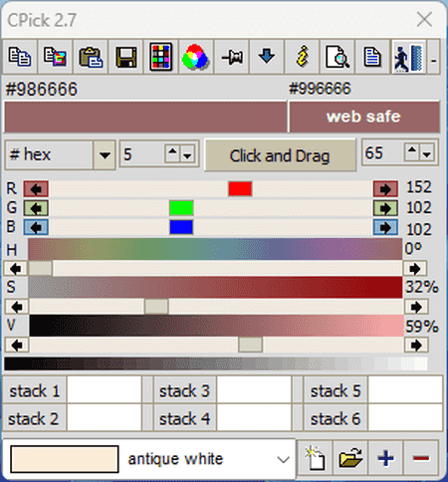Click the value left arrow
448x482 pixels.
pyautogui.click(x=17, y=346)
